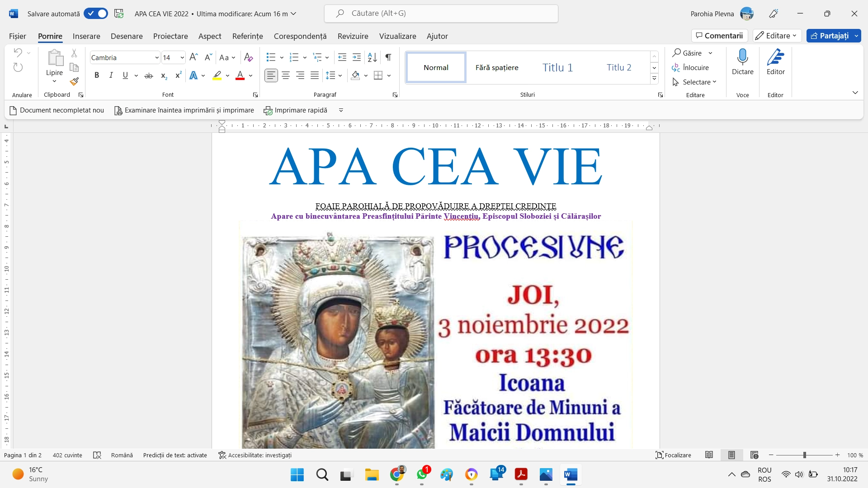Switch to the Desenare tab
868x488 pixels.
127,36
